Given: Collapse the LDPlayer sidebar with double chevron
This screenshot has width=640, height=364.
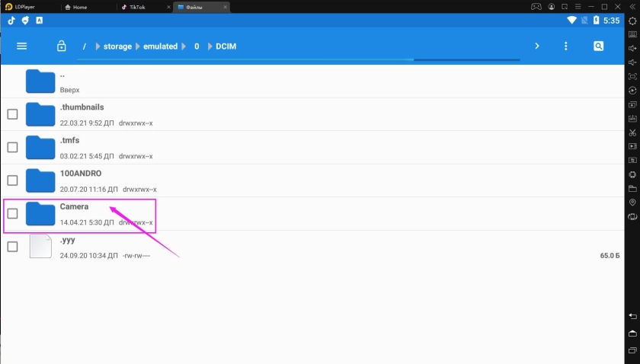Looking at the screenshot, I should 632,7.
